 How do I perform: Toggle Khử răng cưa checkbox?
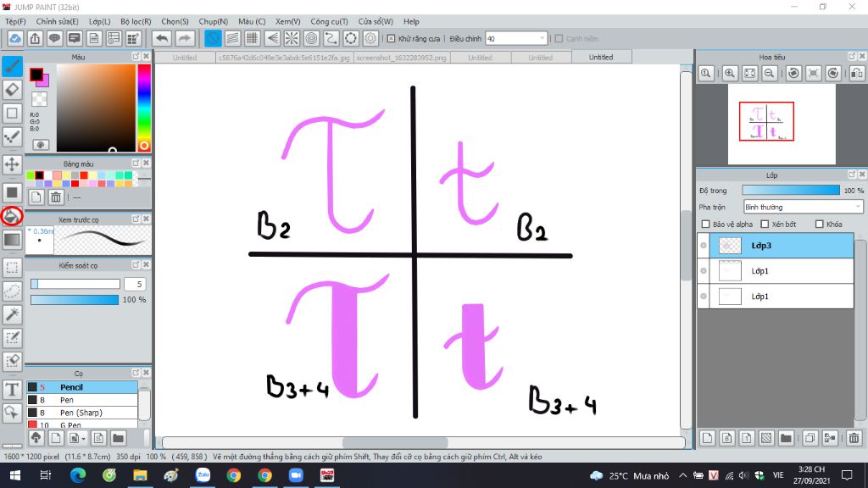point(391,39)
